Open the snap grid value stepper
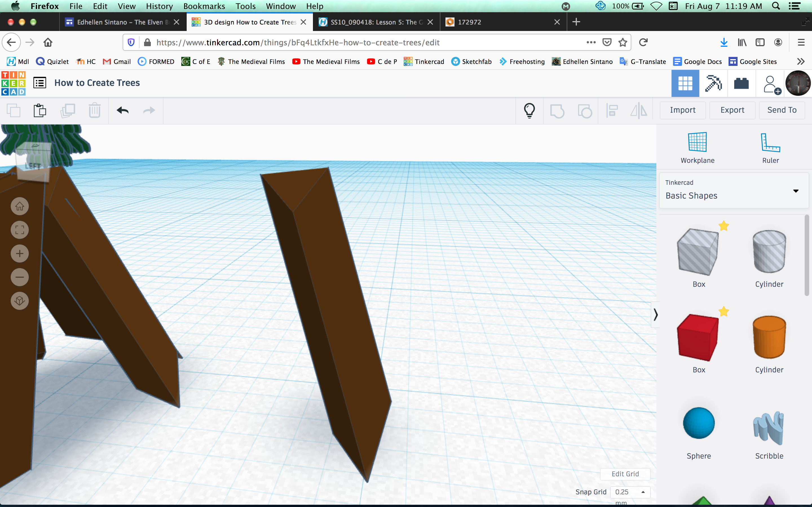Screen dimensions: 812x507 pos(643,490)
